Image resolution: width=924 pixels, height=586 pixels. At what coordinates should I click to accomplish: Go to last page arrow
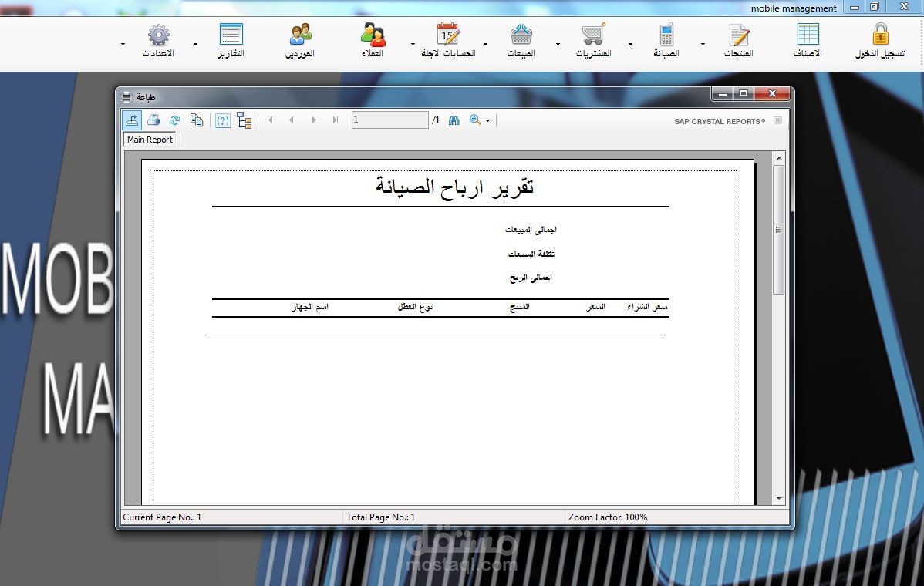(336, 120)
